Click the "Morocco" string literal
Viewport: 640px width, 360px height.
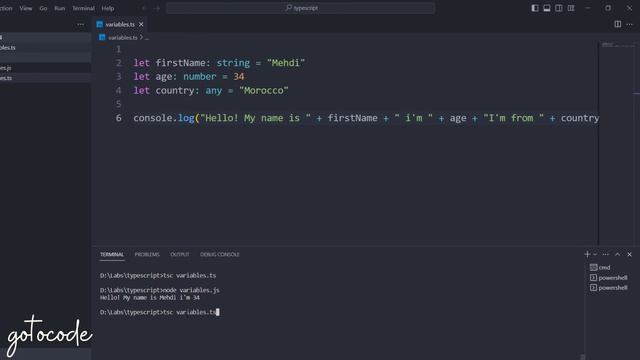pos(264,90)
